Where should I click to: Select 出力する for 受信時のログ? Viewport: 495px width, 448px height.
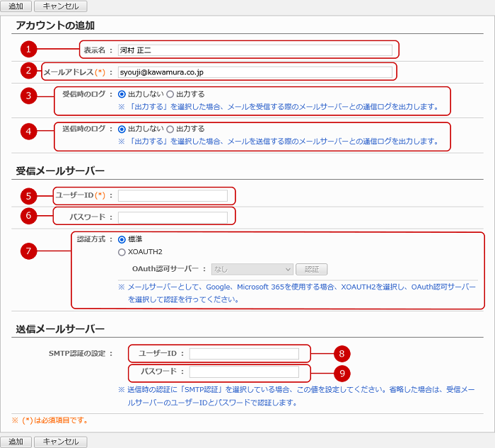(x=170, y=94)
